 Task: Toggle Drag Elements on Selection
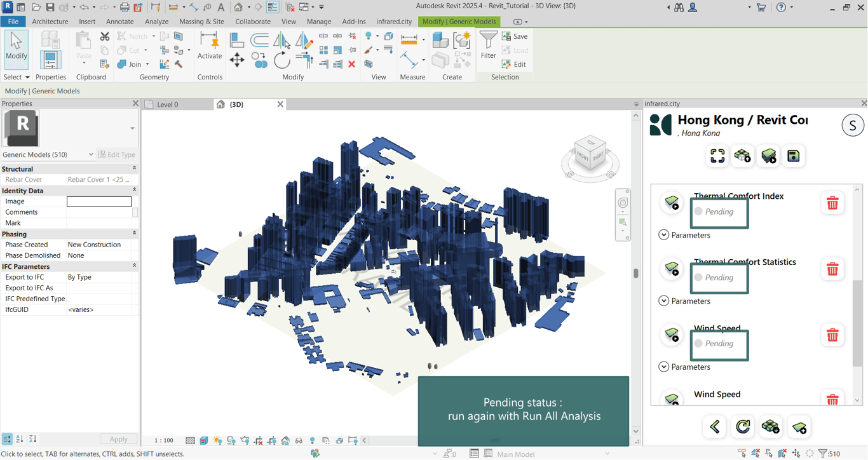point(796,454)
